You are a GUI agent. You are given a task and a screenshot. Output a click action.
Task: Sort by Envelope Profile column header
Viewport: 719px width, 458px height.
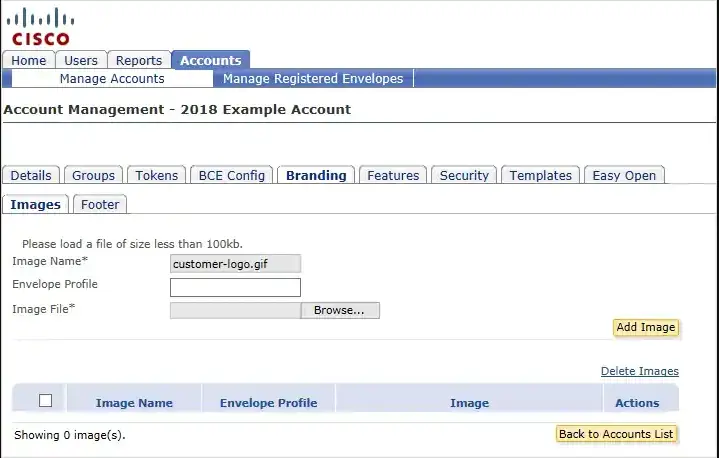[268, 403]
